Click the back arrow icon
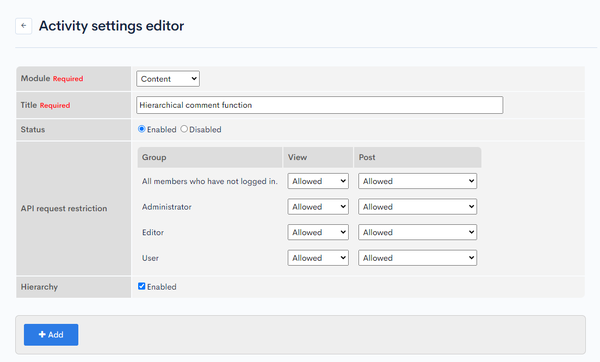600x362 pixels. point(24,26)
